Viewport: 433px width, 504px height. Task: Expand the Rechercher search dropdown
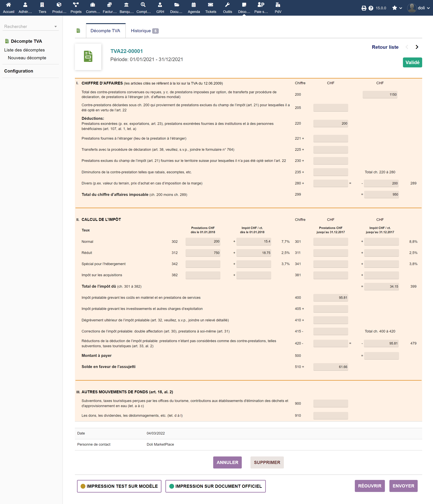(x=31, y=26)
